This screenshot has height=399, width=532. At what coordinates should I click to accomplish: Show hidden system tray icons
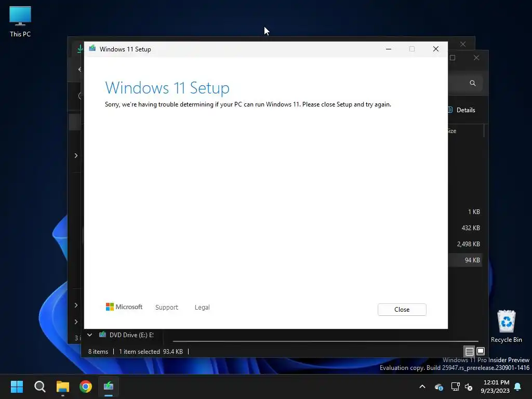pyautogui.click(x=422, y=387)
